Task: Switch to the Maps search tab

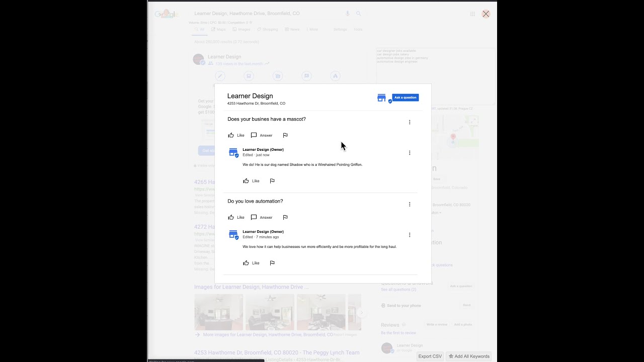Action: point(218,30)
